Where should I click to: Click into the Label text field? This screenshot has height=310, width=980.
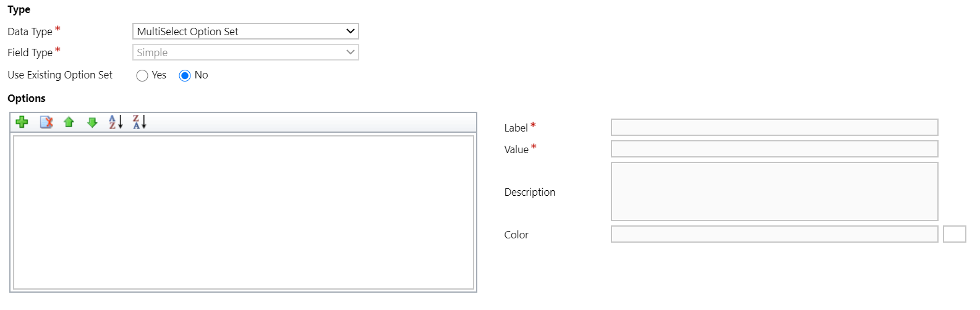pos(774,127)
